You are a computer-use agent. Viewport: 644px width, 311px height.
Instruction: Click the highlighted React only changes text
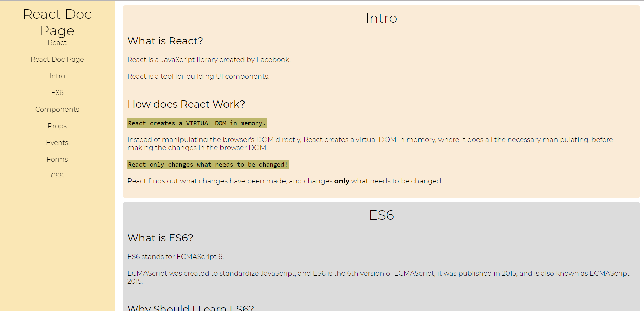[208, 164]
